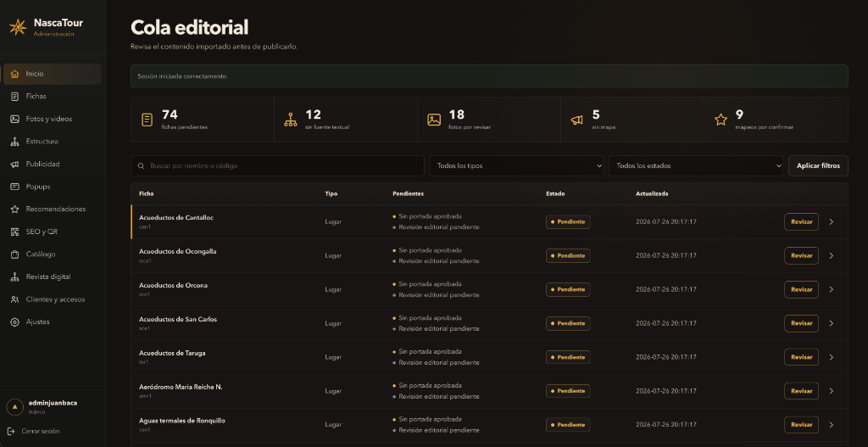Screen dimensions: 868x447
Task: Click the Recomendaciones star icon in the sidebar
Action: coord(15,210)
